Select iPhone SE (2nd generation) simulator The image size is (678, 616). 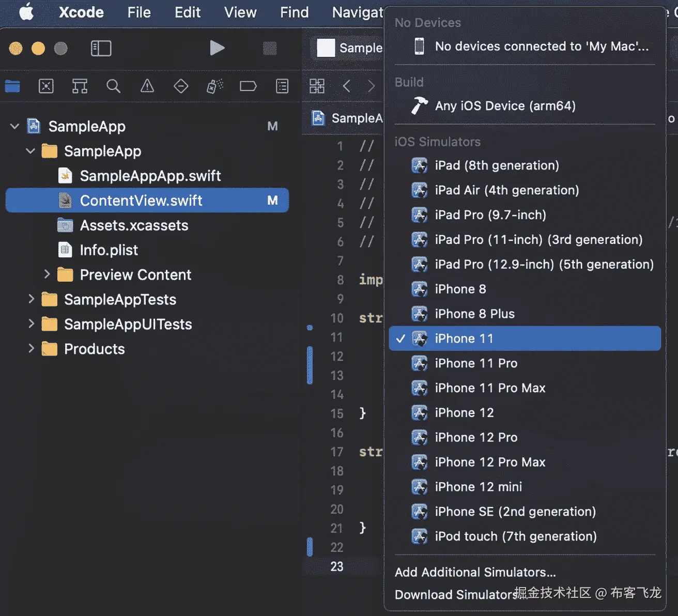tap(525, 512)
